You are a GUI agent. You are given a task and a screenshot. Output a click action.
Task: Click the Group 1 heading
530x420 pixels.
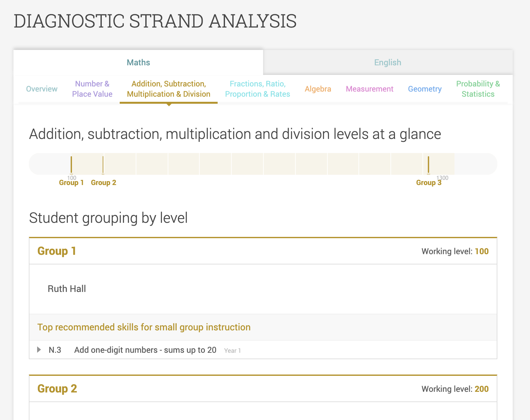57,251
